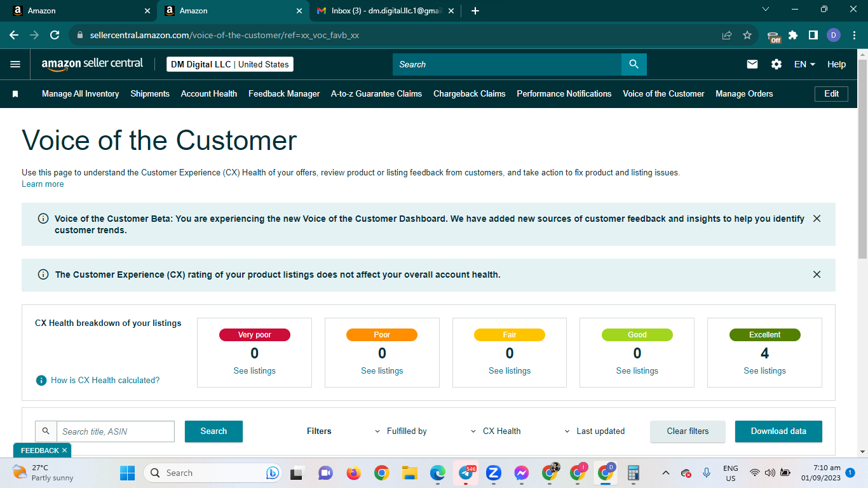
Task: Open Chargeback Claims in the favorites bar
Action: coord(470,94)
